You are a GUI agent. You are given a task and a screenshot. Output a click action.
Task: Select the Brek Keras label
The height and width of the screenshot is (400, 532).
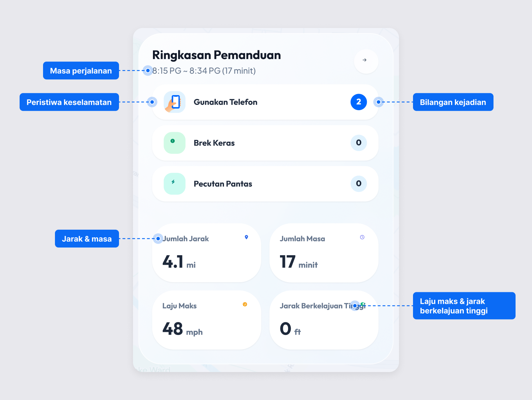(214, 143)
